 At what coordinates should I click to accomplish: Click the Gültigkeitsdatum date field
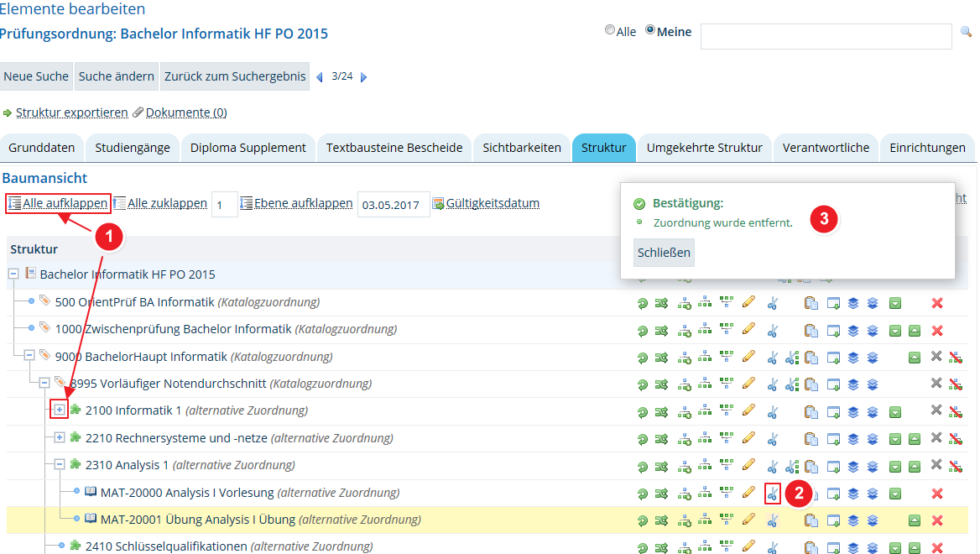click(x=394, y=205)
